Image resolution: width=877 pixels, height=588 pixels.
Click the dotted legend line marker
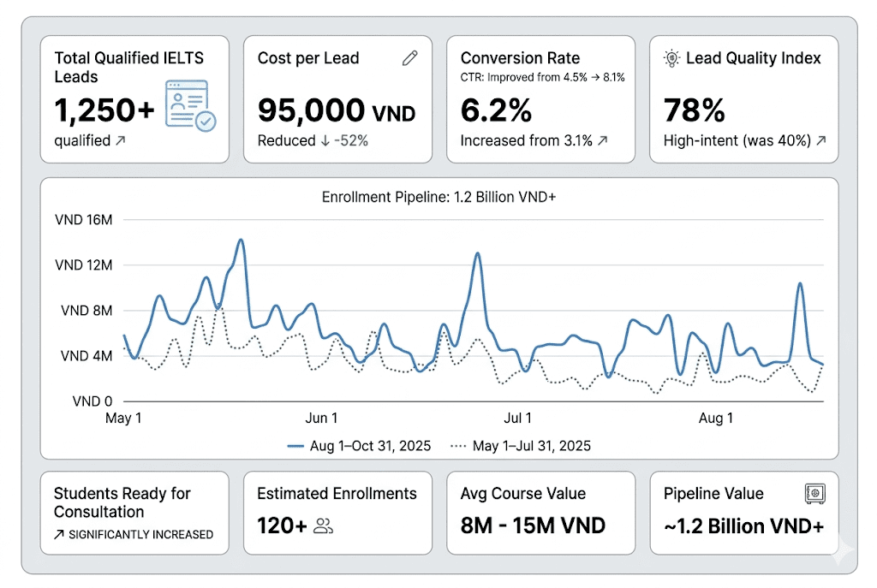click(458, 446)
